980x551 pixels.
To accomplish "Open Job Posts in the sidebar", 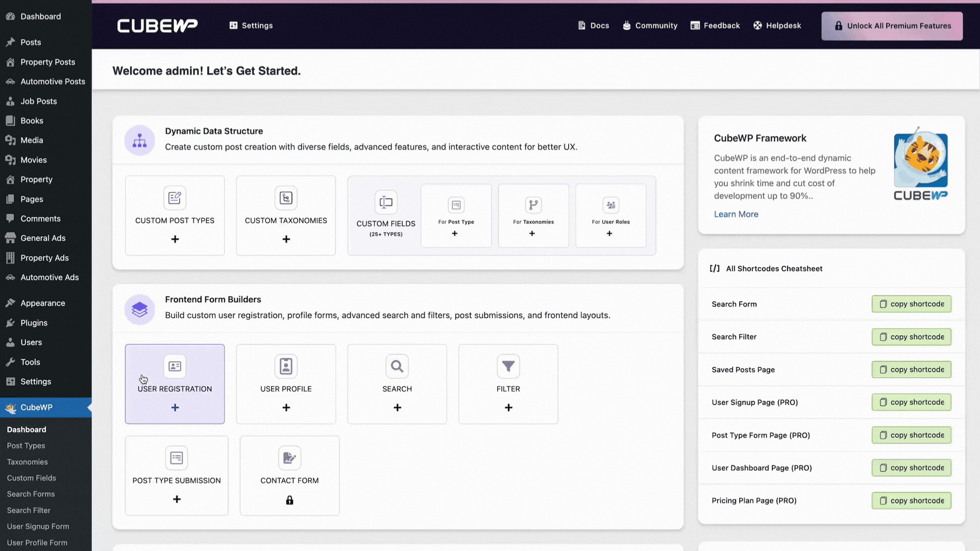I will (x=46, y=101).
